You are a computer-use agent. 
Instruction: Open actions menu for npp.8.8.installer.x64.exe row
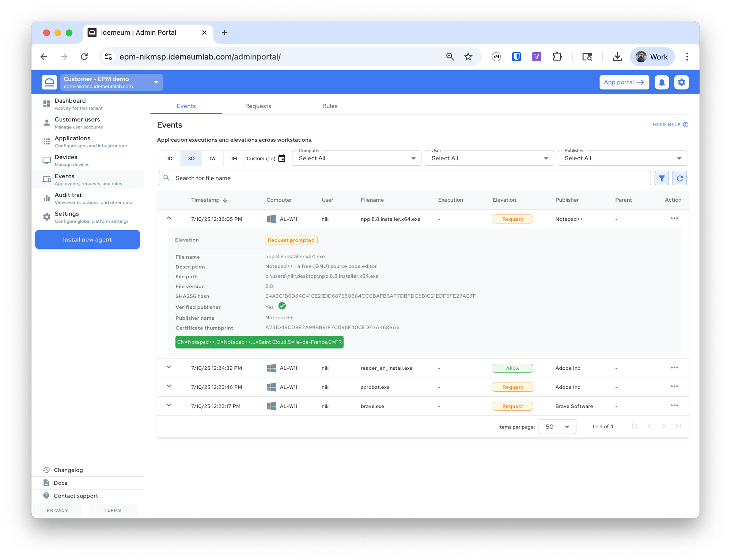pyautogui.click(x=674, y=218)
